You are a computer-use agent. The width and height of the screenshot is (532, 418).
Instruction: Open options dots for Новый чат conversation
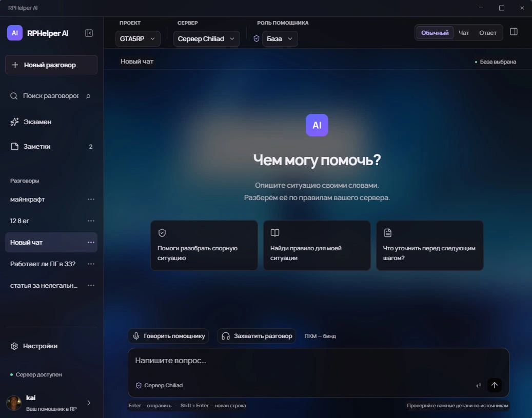coord(91,242)
